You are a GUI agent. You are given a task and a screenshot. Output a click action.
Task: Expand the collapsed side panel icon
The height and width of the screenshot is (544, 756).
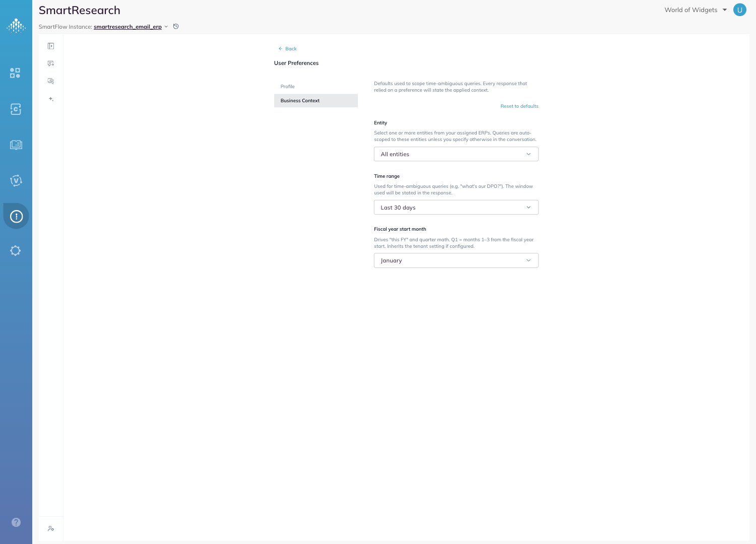pyautogui.click(x=51, y=46)
